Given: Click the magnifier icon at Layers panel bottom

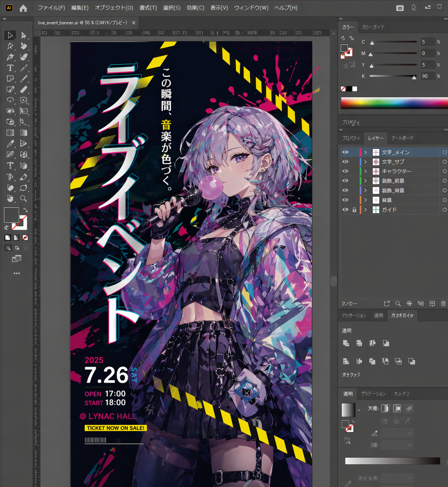Looking at the screenshot, I should 398,303.
